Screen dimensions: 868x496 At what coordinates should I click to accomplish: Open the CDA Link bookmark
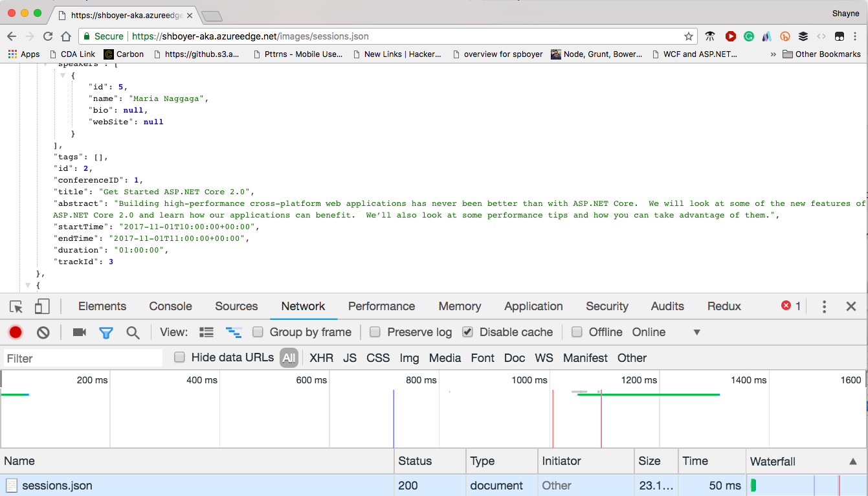(71, 54)
